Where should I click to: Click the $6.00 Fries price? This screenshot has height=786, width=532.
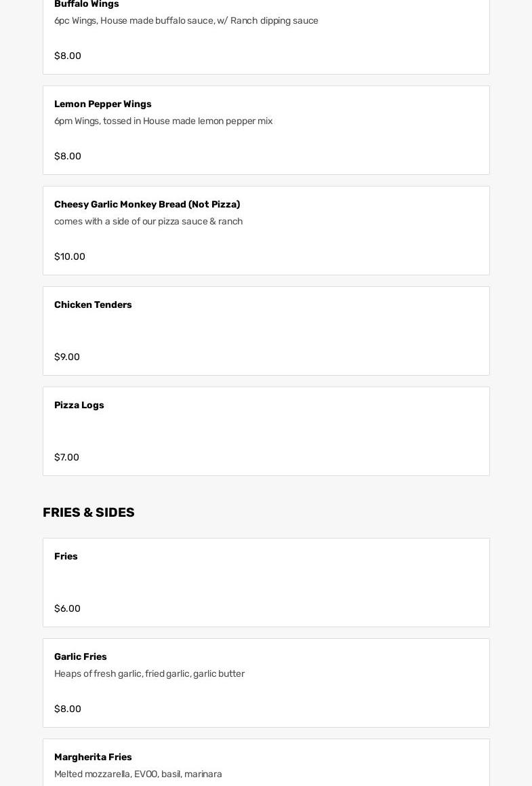(x=67, y=608)
